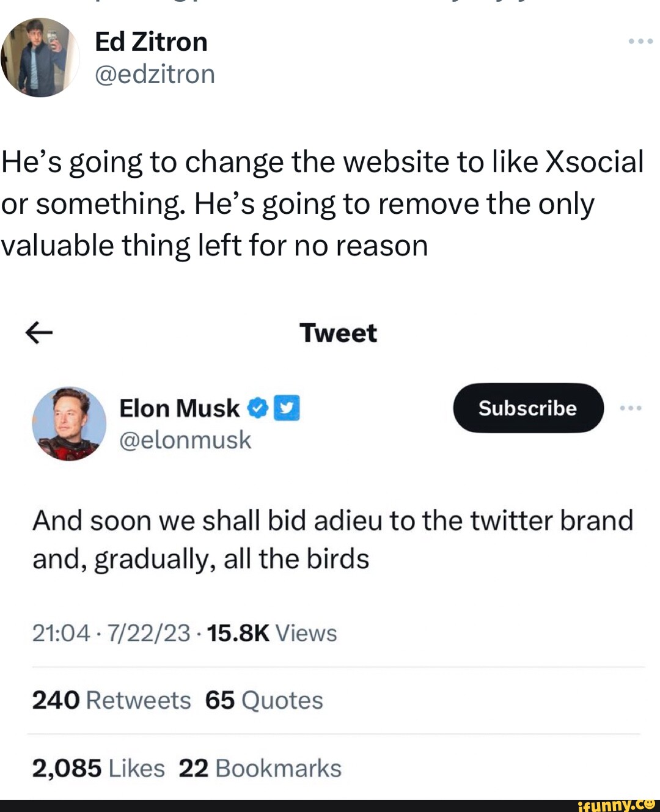Click Elon Musk's blue verified badge
This screenshot has height=812, width=660.
tap(257, 408)
